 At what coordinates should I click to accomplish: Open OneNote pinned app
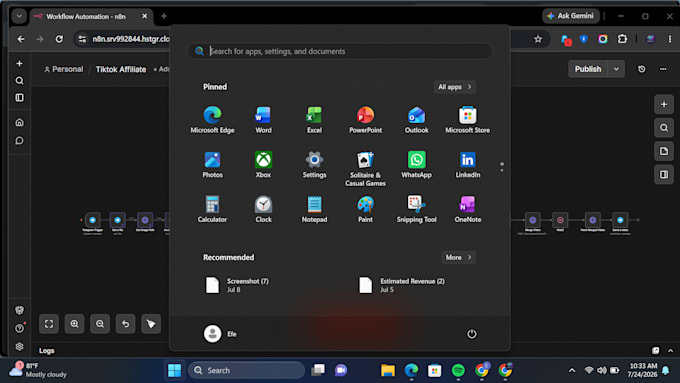tap(468, 210)
